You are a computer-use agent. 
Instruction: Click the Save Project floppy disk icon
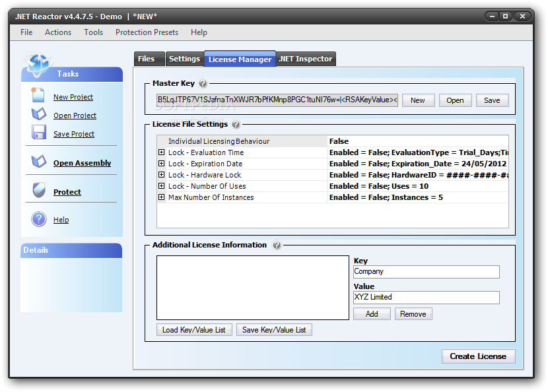(x=38, y=133)
